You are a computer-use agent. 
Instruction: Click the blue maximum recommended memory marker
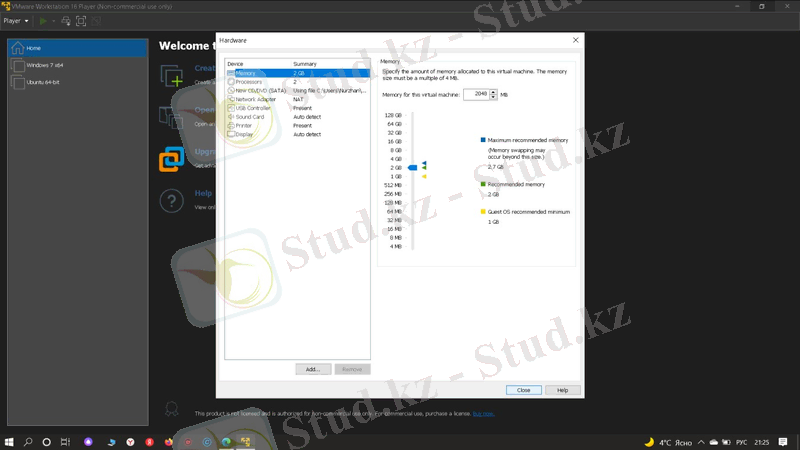[424, 164]
